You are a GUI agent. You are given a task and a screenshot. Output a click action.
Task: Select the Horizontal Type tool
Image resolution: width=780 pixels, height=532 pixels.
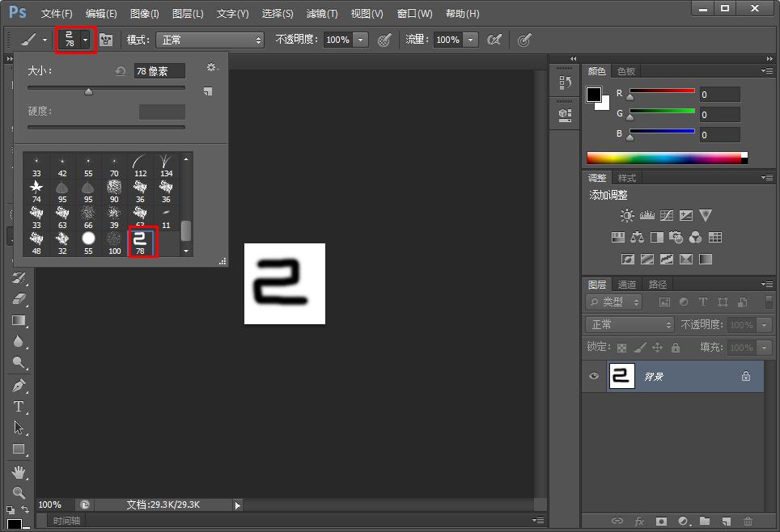[19, 406]
